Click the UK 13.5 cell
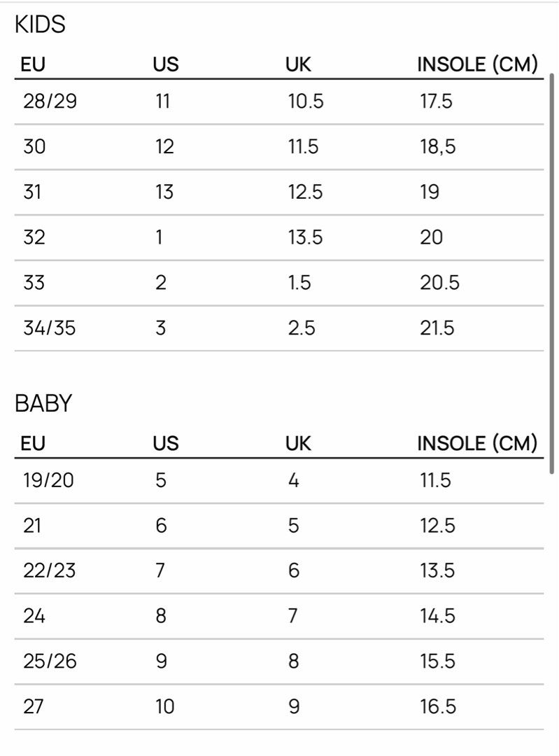 (305, 237)
